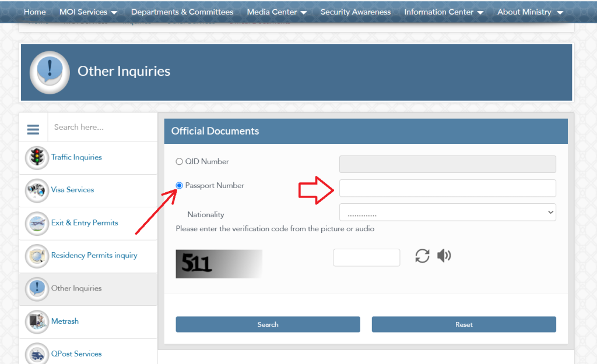Click the QPost Services truck icon
The image size is (597, 364).
pos(37,354)
